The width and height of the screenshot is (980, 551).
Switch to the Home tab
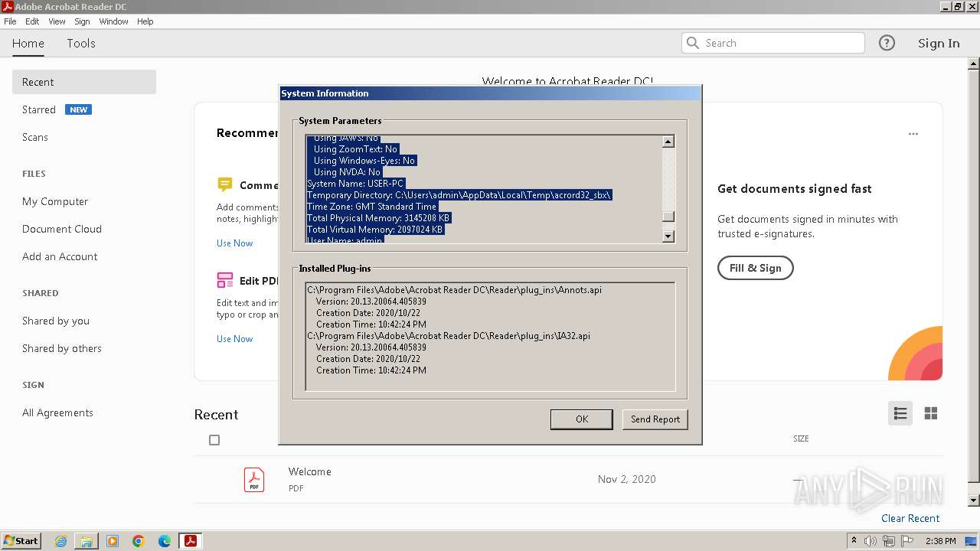28,44
